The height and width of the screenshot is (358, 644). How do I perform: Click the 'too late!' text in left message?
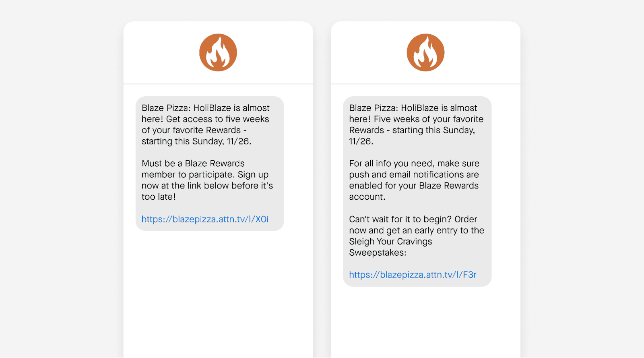(x=159, y=197)
